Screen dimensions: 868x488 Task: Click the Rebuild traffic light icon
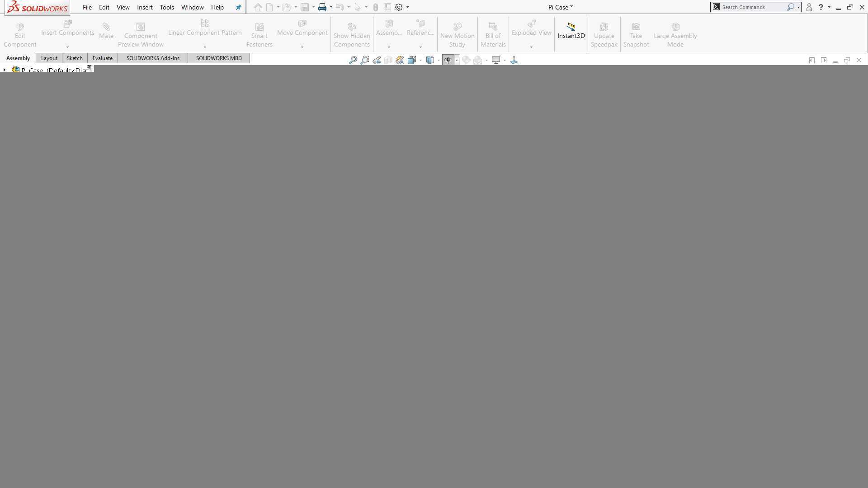point(376,7)
